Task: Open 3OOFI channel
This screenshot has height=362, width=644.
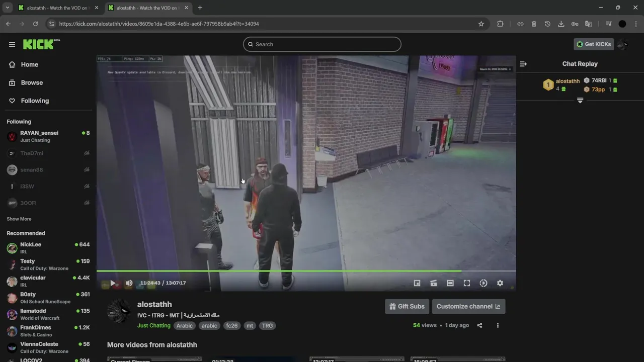Action: tap(48, 203)
